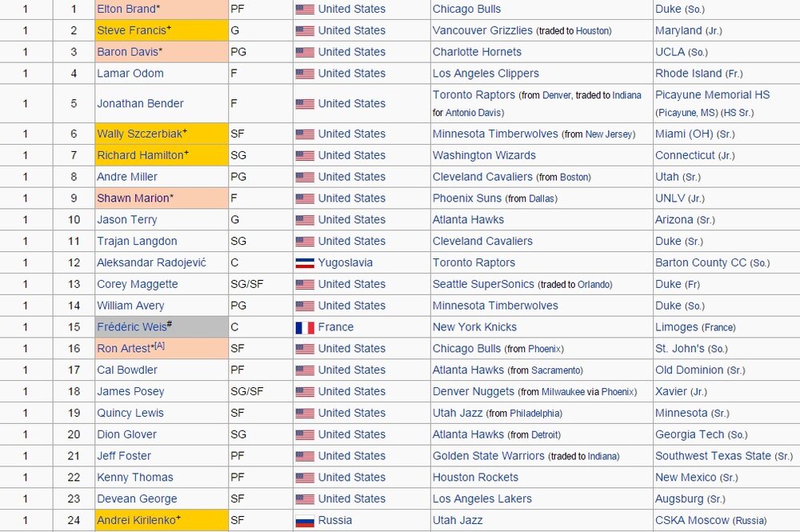800x532 pixels.
Task: Open the Houston Rockets team link
Action: coord(475,477)
